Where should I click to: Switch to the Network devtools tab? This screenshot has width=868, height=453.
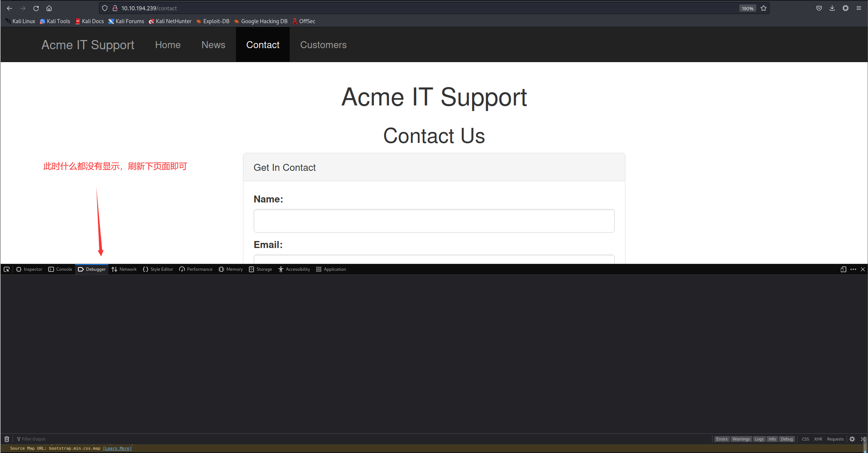(124, 269)
